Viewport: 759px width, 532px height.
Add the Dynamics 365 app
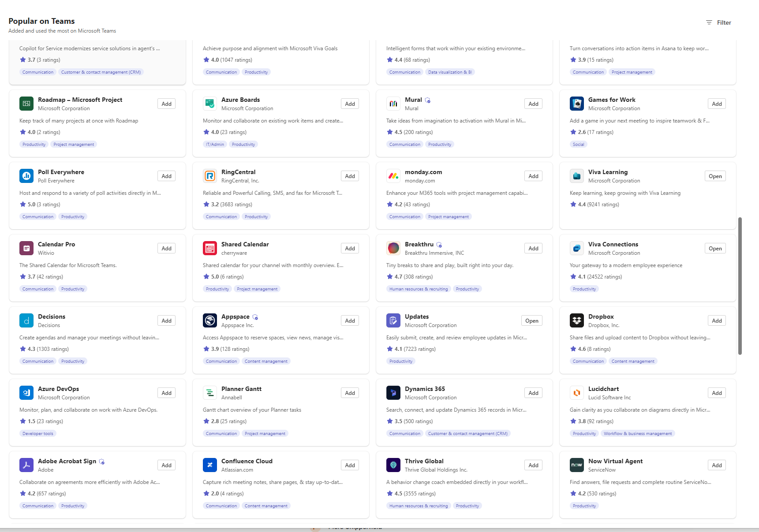pyautogui.click(x=533, y=393)
